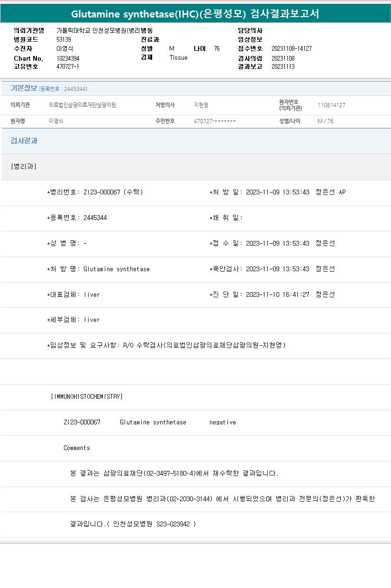The height and width of the screenshot is (588, 391).
Task: Click institution name 가톨릭대학교 인천성모병원(병리
Action: pyautogui.click(x=98, y=30)
